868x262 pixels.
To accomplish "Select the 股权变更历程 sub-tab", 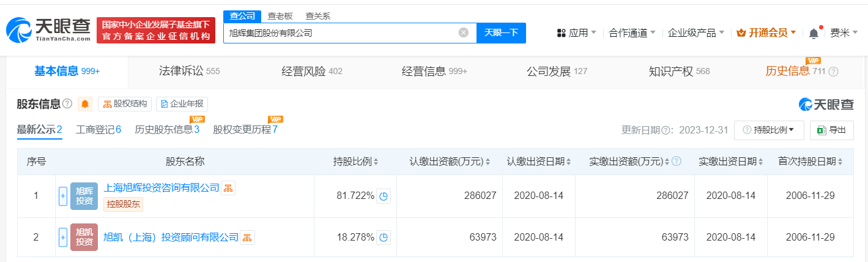I will tap(245, 130).
